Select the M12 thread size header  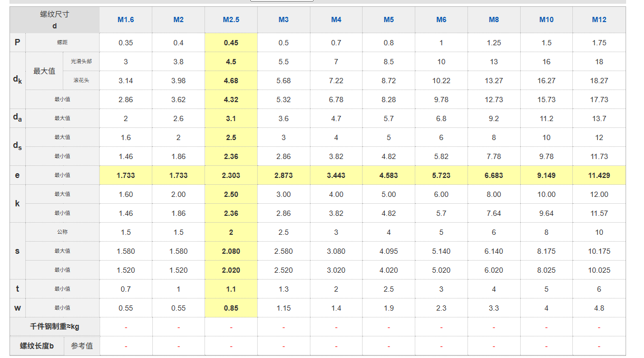point(599,20)
